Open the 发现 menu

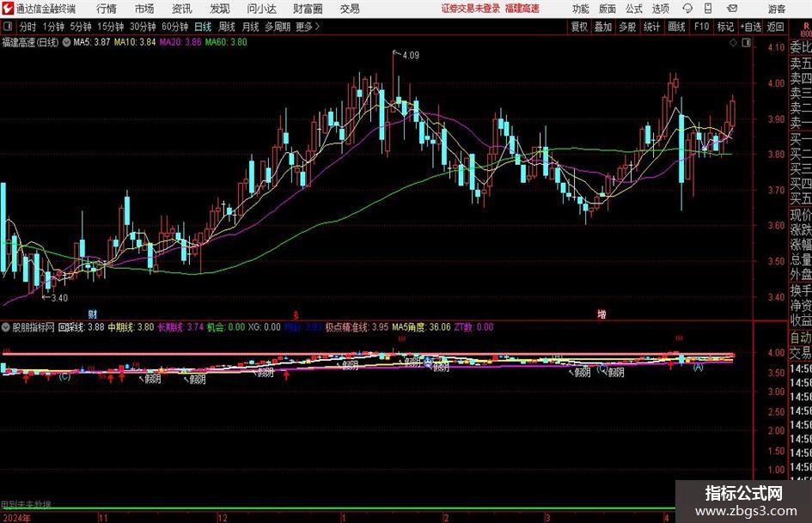click(x=220, y=9)
